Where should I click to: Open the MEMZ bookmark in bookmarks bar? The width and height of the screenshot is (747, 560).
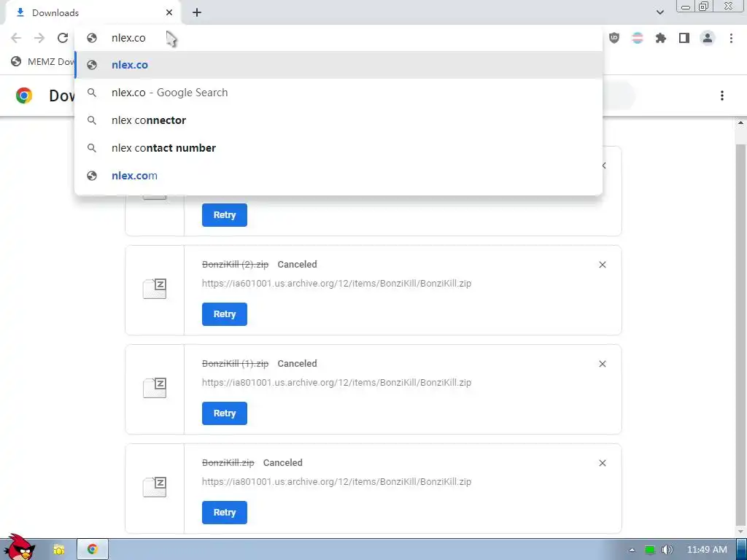[43, 61]
